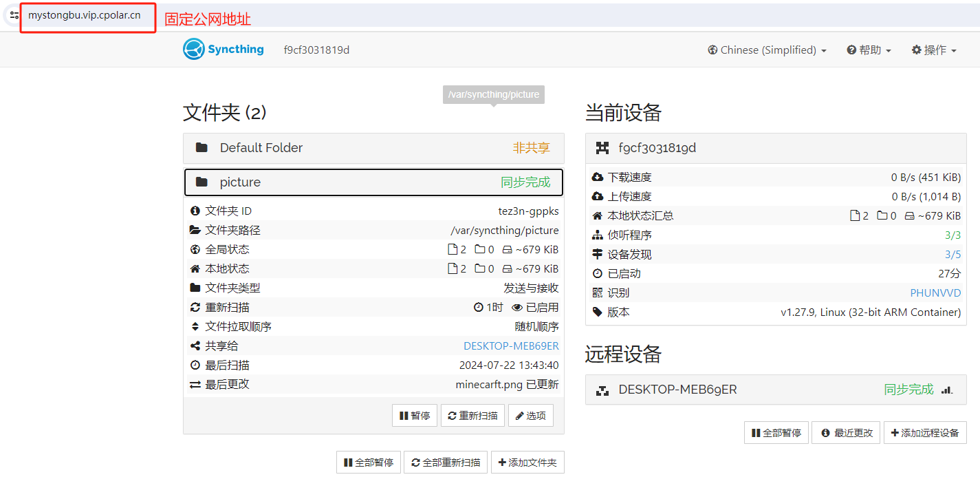Click 全部重新扫描 button
980x499 pixels.
446,463
